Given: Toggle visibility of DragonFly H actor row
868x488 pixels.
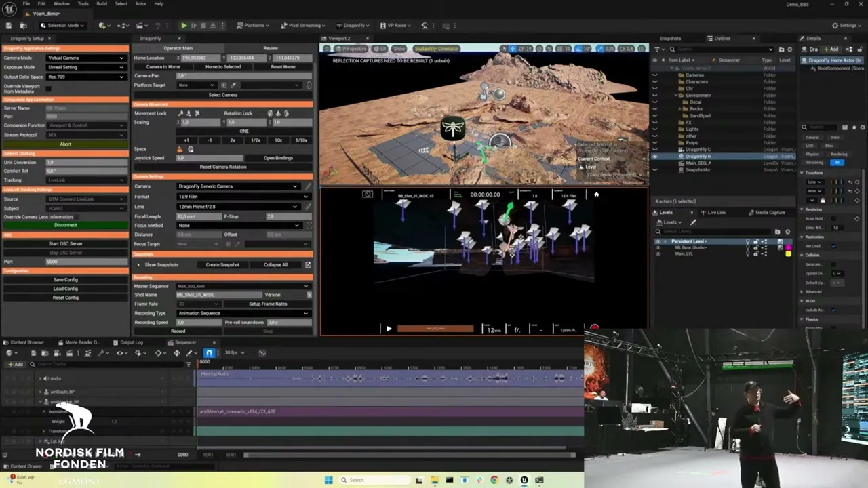Looking at the screenshot, I should click(655, 157).
